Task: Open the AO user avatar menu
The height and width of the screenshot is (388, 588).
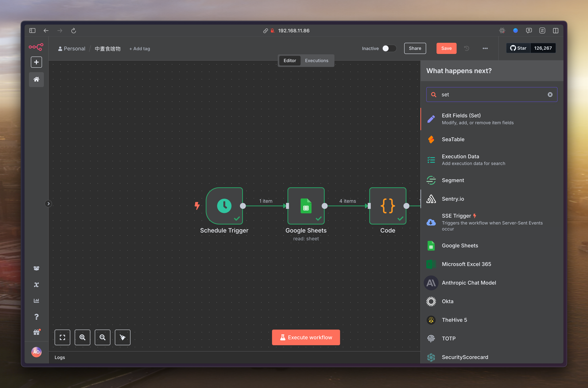Action: point(36,352)
